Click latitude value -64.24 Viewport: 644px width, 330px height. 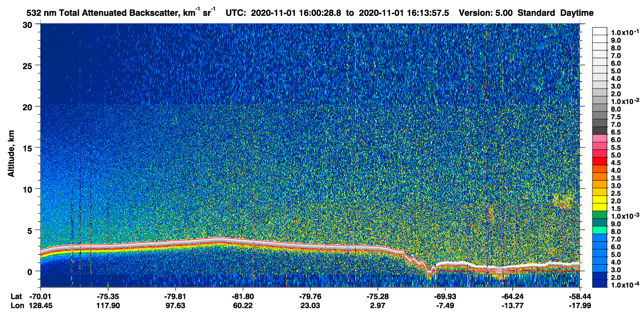[x=512, y=296]
